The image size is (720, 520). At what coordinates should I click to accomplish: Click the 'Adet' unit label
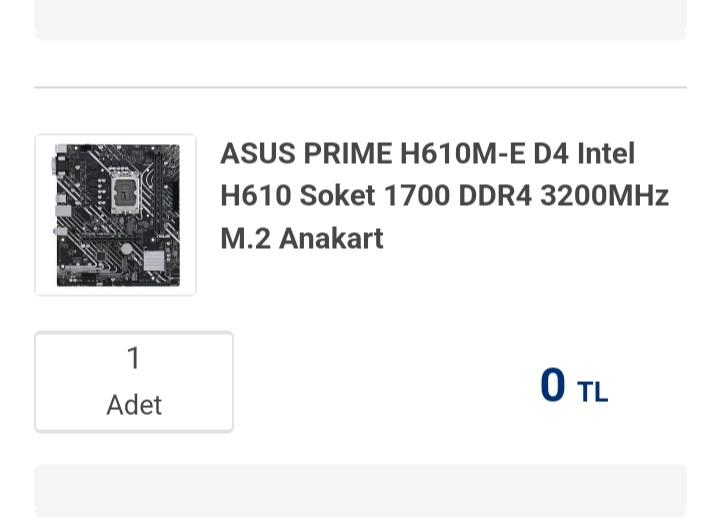coord(134,405)
